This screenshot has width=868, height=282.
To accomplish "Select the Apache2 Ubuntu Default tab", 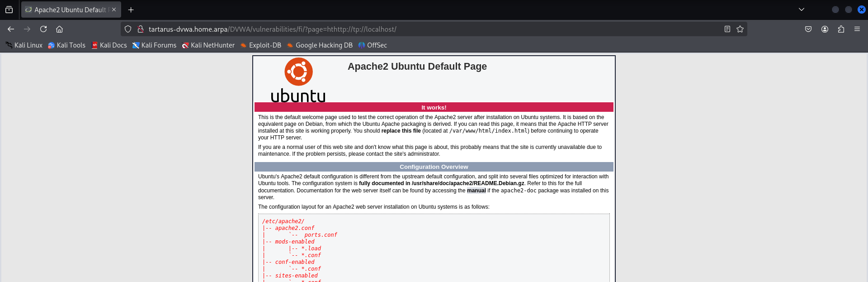I will click(68, 10).
